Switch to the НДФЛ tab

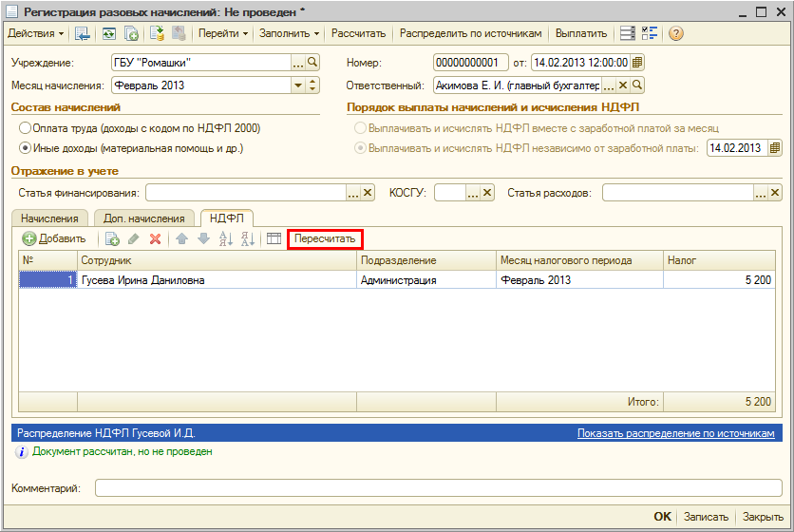coord(226,218)
